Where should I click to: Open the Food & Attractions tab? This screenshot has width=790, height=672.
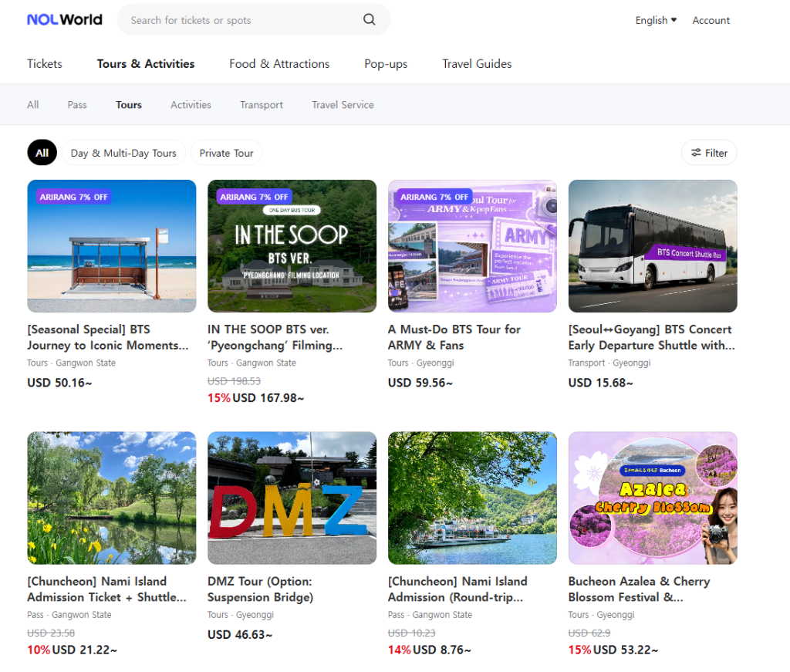point(279,64)
